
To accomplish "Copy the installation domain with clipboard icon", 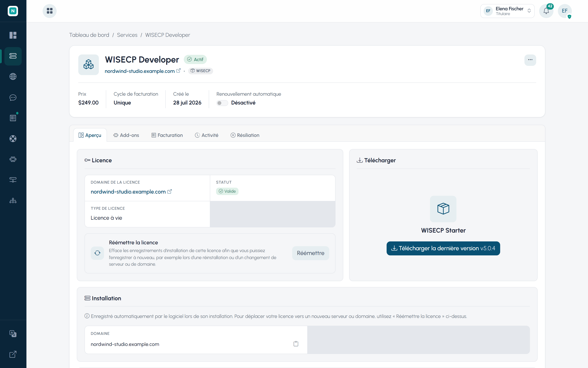I will pos(296,344).
